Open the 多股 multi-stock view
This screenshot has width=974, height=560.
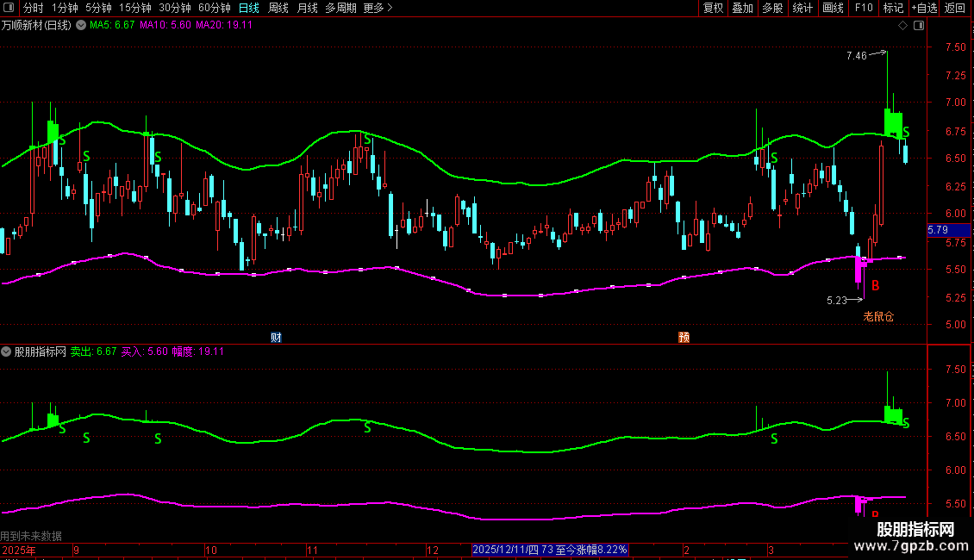pyautogui.click(x=772, y=8)
